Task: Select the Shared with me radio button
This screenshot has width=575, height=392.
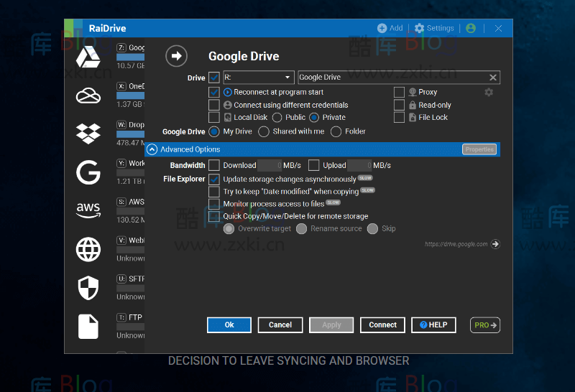Action: [264, 131]
